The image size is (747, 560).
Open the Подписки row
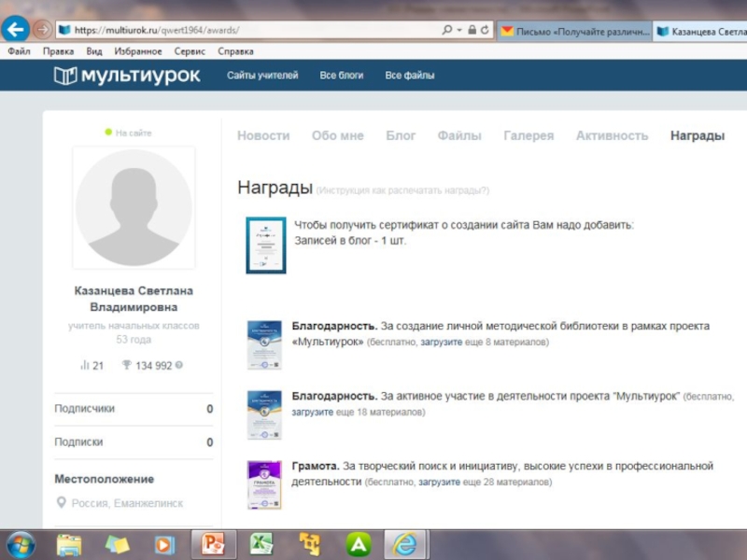(134, 441)
